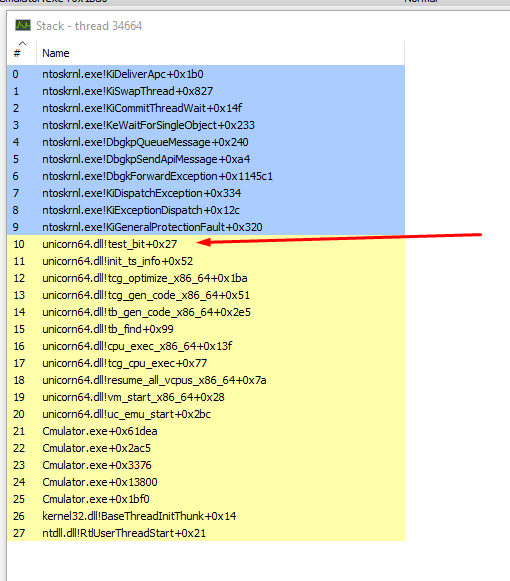Select the resume_all_vcpus_x86_64+0x7a frame

[x=206, y=381]
